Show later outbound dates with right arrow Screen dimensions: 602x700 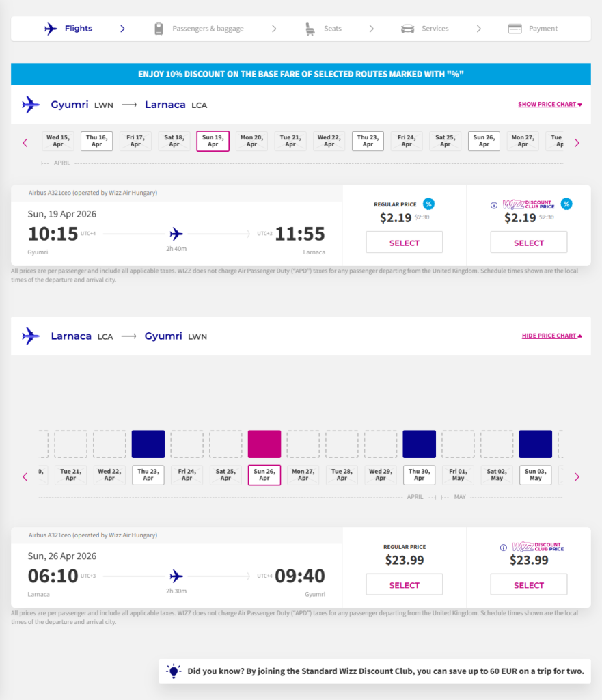577,143
